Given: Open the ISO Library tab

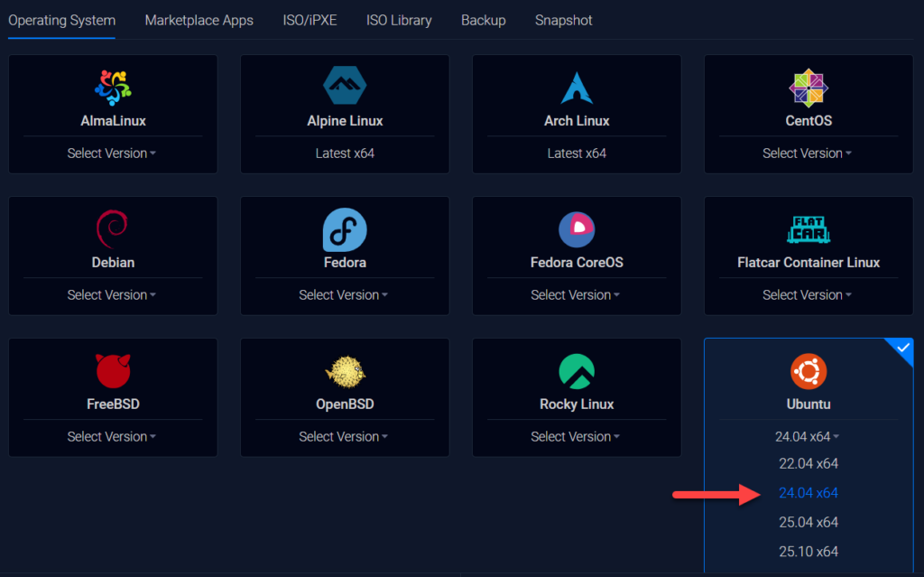Looking at the screenshot, I should (x=399, y=20).
